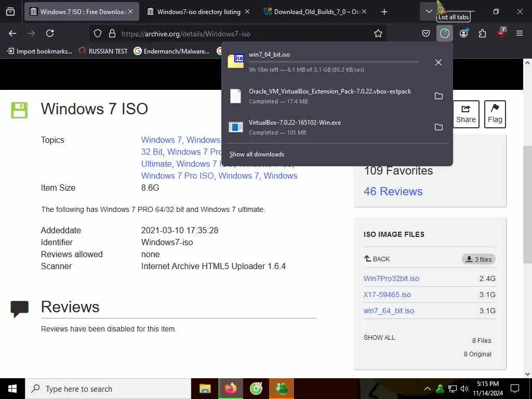The height and width of the screenshot is (399, 532).
Task: Click the page vertical scrollbar
Action: click(x=527, y=204)
